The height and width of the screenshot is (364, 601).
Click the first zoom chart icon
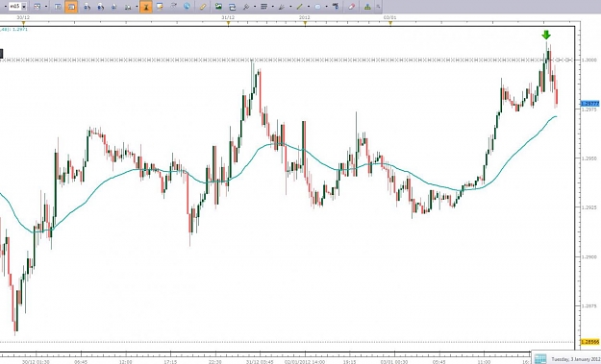coord(87,7)
